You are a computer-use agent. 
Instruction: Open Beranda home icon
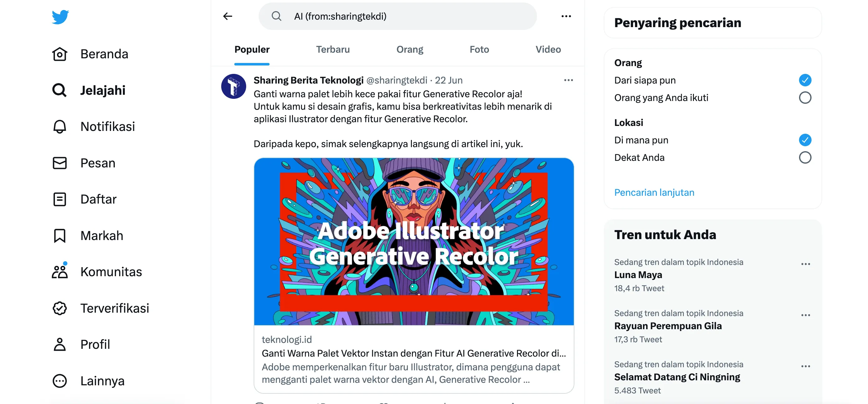[x=60, y=54]
